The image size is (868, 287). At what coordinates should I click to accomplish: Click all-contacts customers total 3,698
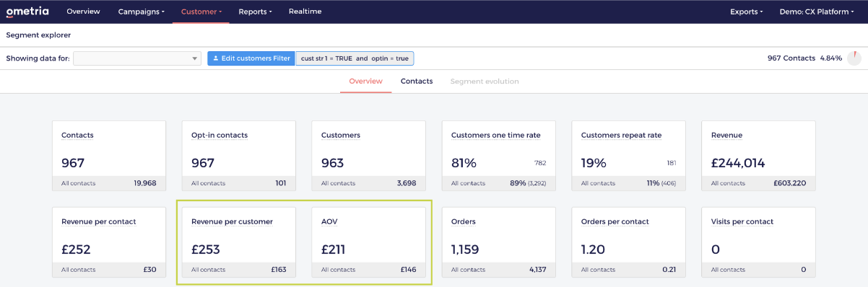point(407,183)
